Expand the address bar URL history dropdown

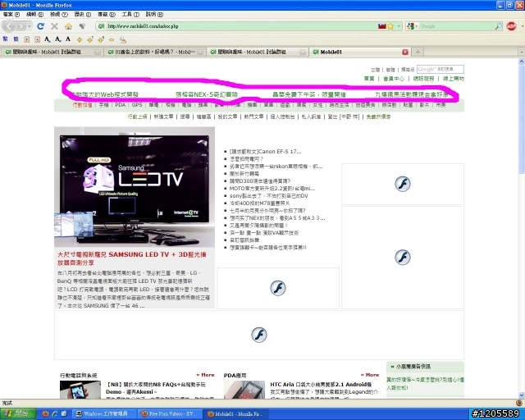399,26
